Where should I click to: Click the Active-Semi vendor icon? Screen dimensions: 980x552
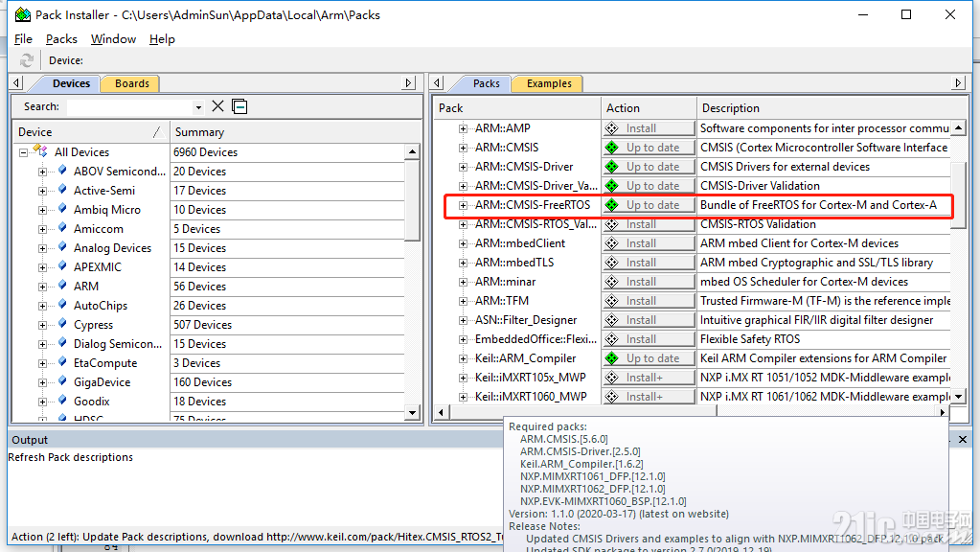[x=62, y=190]
